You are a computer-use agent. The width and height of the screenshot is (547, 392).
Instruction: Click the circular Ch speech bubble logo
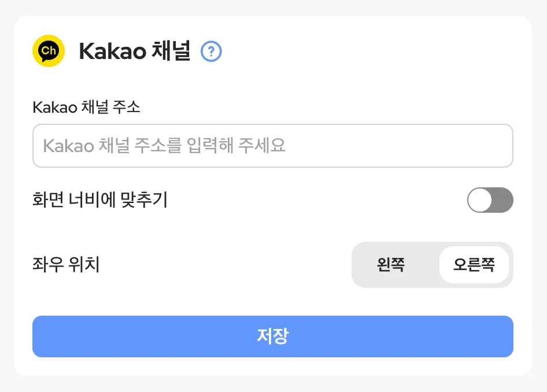(x=49, y=51)
